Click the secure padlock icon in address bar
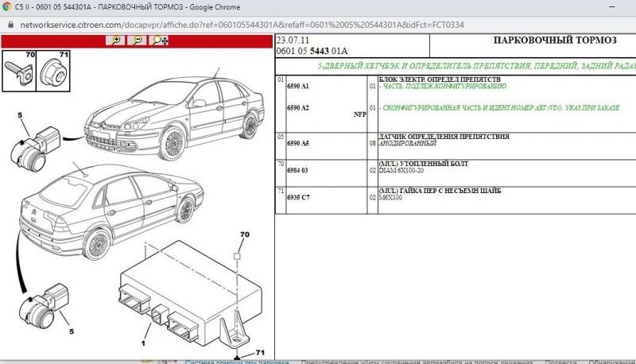The image size is (636, 364). pyautogui.click(x=10, y=25)
